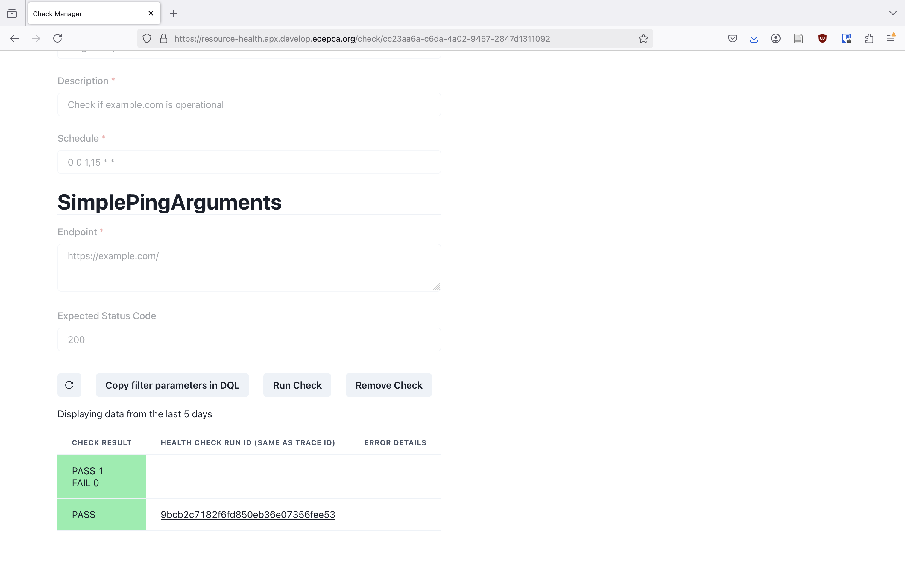Bookmark this page with the star icon
The width and height of the screenshot is (905, 588).
pyautogui.click(x=643, y=38)
